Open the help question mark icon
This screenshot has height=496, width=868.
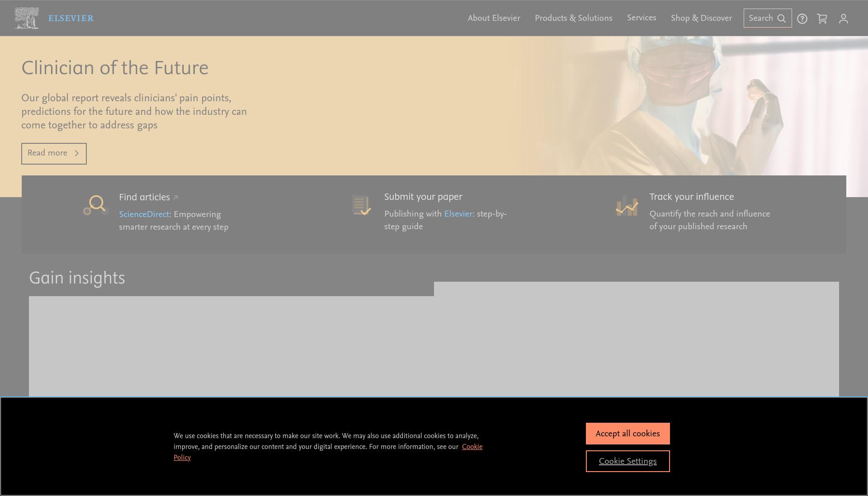click(802, 19)
